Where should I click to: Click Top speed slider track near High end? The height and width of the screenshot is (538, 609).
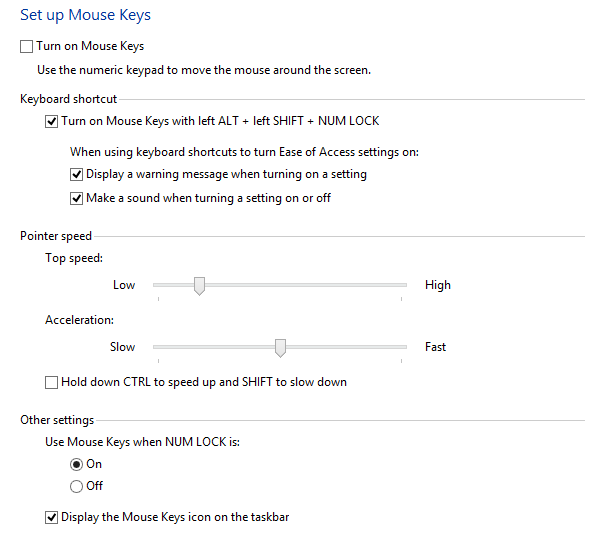pos(390,285)
